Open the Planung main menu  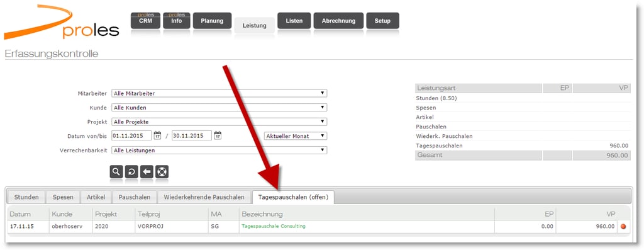[x=212, y=21]
